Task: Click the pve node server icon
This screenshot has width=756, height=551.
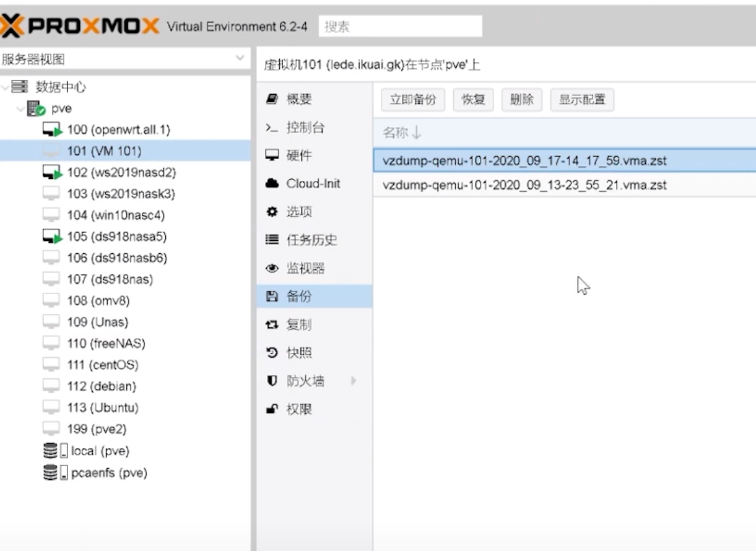Action: (x=36, y=109)
